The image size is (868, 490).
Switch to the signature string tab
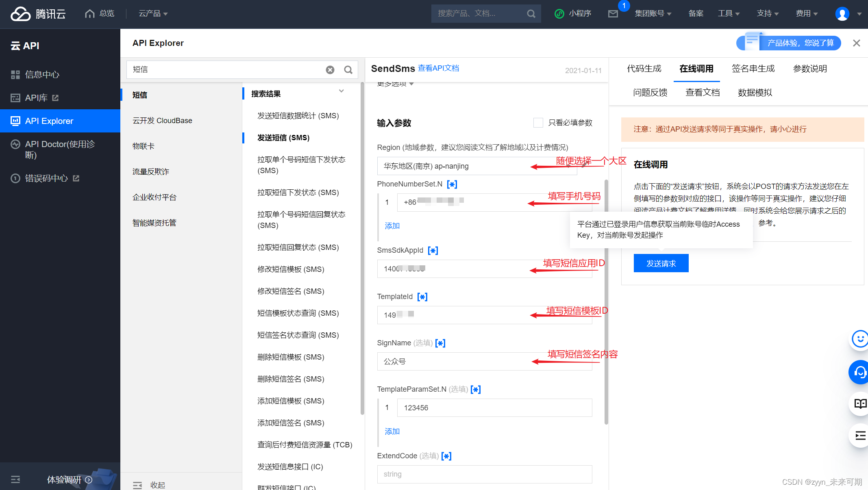(753, 69)
